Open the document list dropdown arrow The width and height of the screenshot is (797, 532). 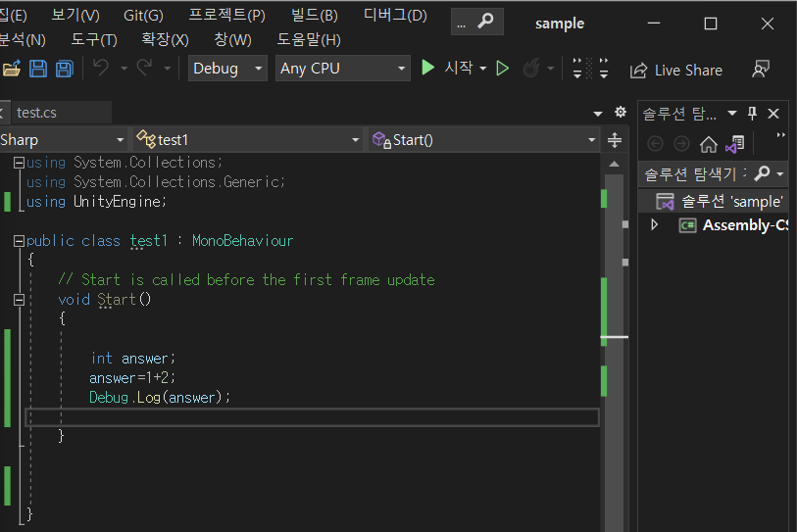click(x=598, y=113)
